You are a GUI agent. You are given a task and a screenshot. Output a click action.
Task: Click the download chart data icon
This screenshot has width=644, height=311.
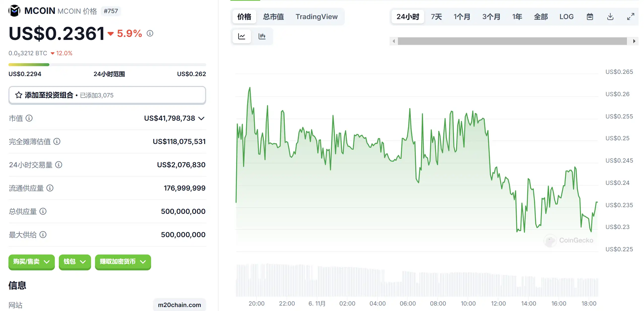pyautogui.click(x=610, y=17)
